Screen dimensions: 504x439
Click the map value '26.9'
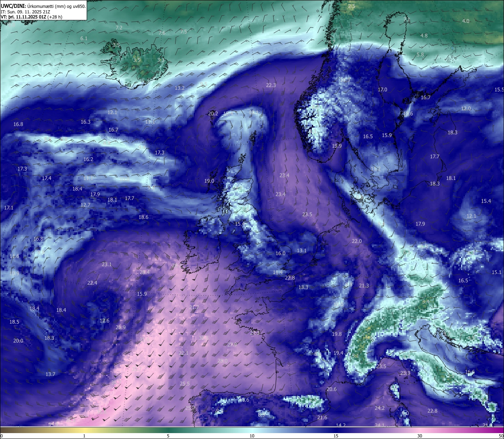[120, 328]
